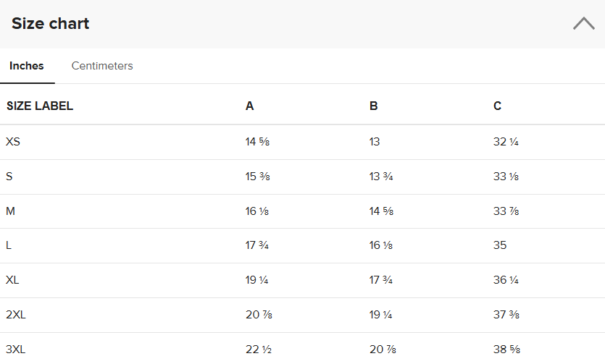
Task: Click the 2XL row's C measurement value
Action: 506,315
